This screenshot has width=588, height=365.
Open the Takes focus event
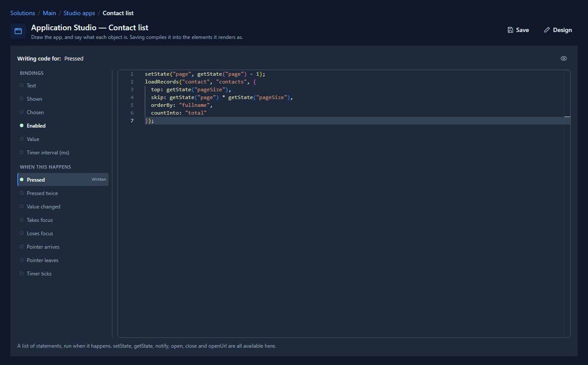[x=63, y=220]
